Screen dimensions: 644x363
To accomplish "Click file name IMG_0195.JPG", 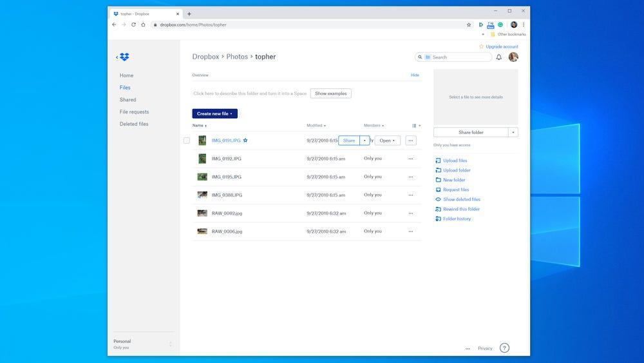I will pyautogui.click(x=226, y=177).
